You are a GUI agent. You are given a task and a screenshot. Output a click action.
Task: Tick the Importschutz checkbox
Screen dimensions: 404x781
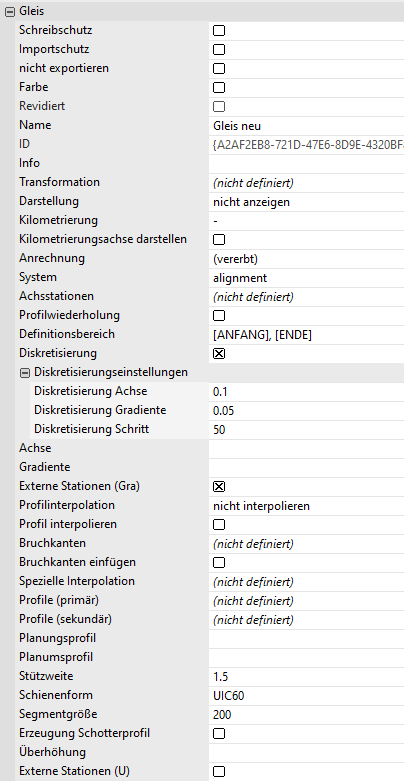click(219, 50)
